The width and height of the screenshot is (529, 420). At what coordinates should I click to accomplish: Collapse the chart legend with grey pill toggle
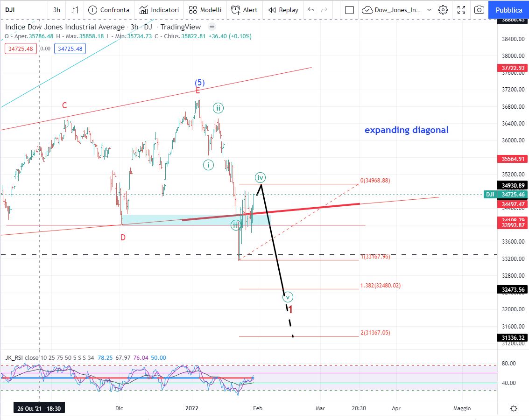pyautogui.click(x=212, y=27)
